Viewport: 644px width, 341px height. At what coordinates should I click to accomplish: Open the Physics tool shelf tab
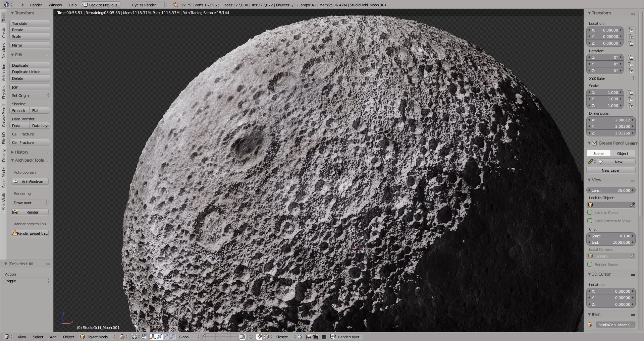4,92
